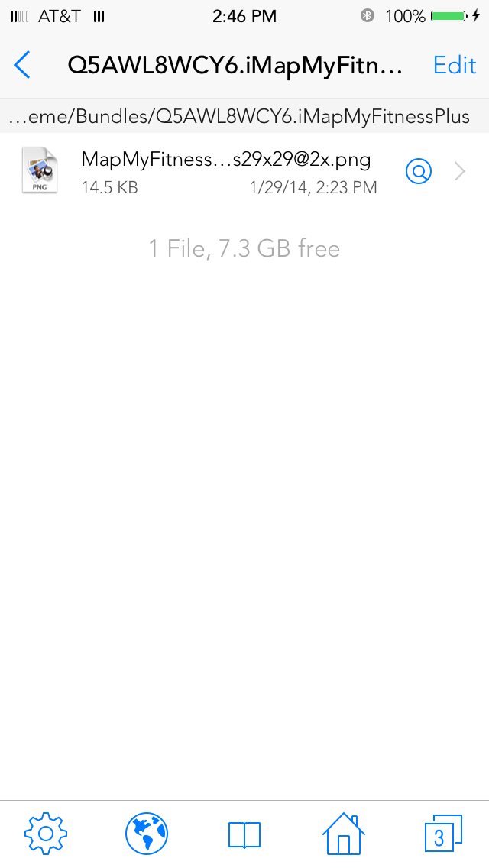The height and width of the screenshot is (868, 489).
Task: Expand file details via gray right chevron
Action: (460, 172)
